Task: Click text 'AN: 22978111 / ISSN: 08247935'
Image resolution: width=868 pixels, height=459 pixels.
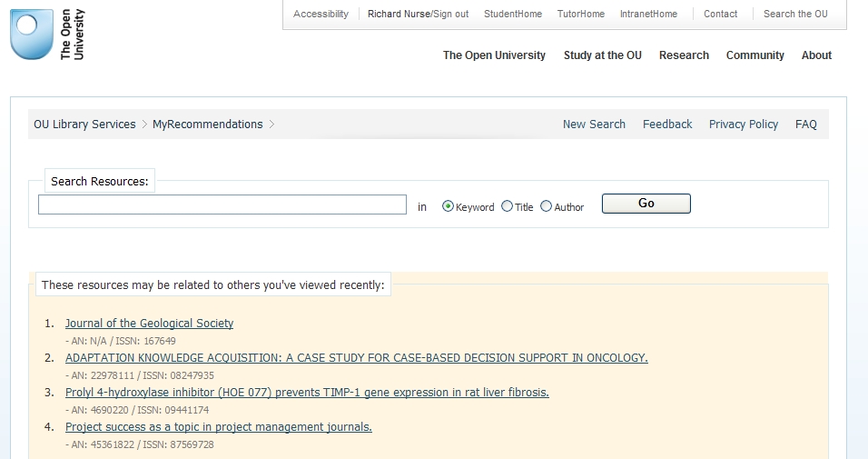Action: point(143,375)
